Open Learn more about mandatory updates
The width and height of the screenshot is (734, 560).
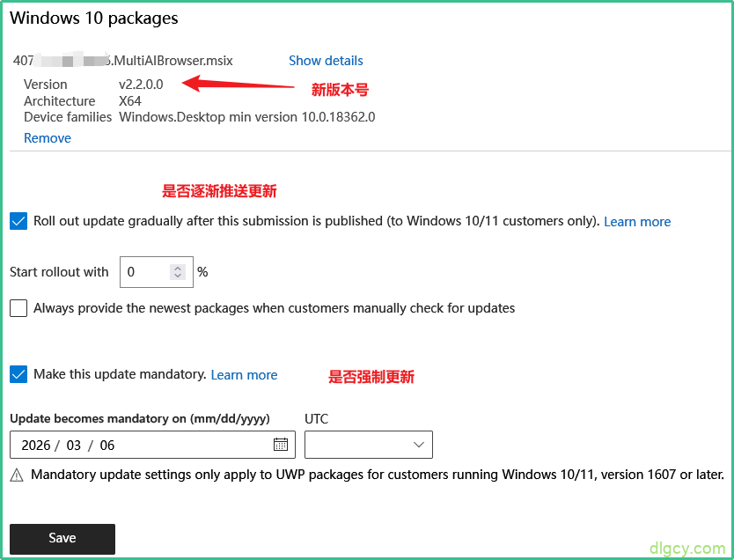244,375
